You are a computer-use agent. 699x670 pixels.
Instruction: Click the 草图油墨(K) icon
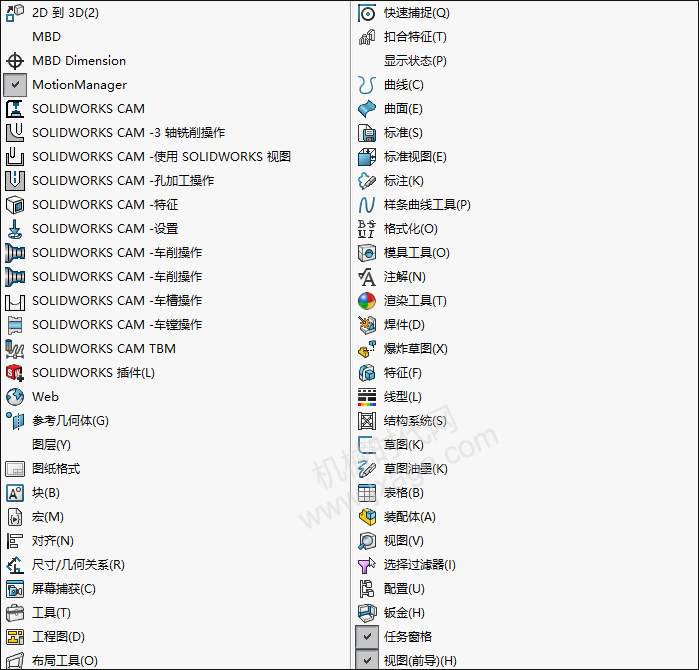pos(367,469)
